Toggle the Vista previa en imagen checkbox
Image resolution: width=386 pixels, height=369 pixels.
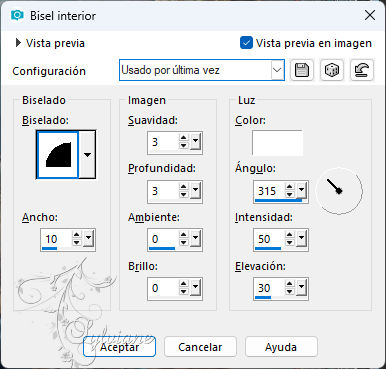click(246, 43)
